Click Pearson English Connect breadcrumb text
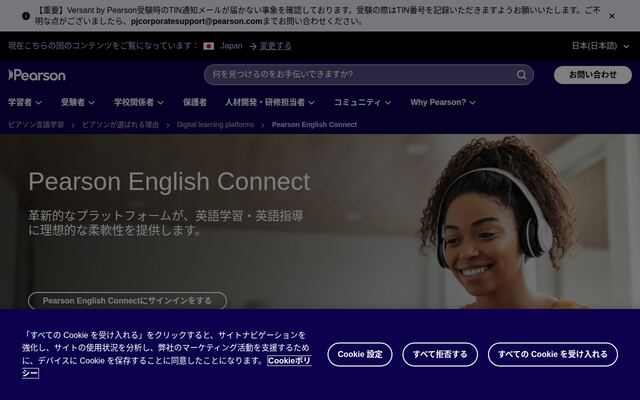Viewport: 640px width, 400px height. [x=314, y=125]
